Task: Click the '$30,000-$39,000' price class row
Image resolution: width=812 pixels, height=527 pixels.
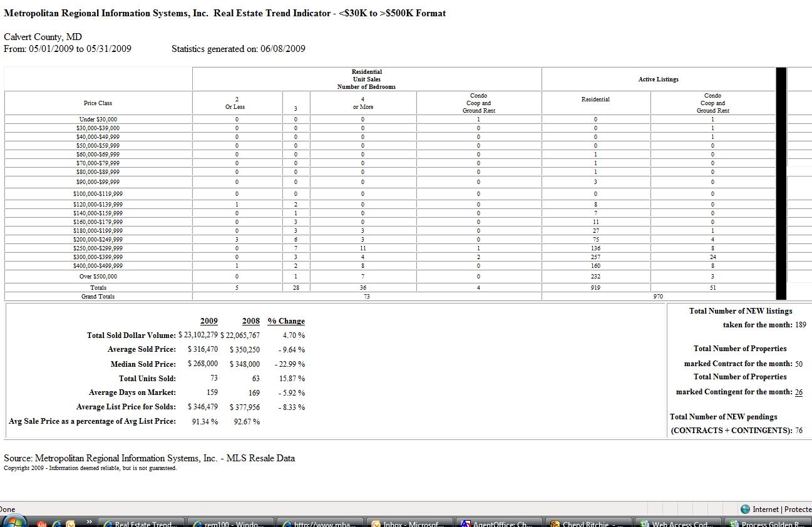Action: point(98,128)
